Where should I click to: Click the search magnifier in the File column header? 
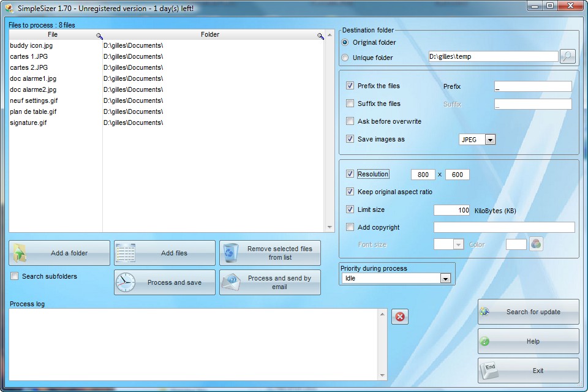click(x=99, y=36)
